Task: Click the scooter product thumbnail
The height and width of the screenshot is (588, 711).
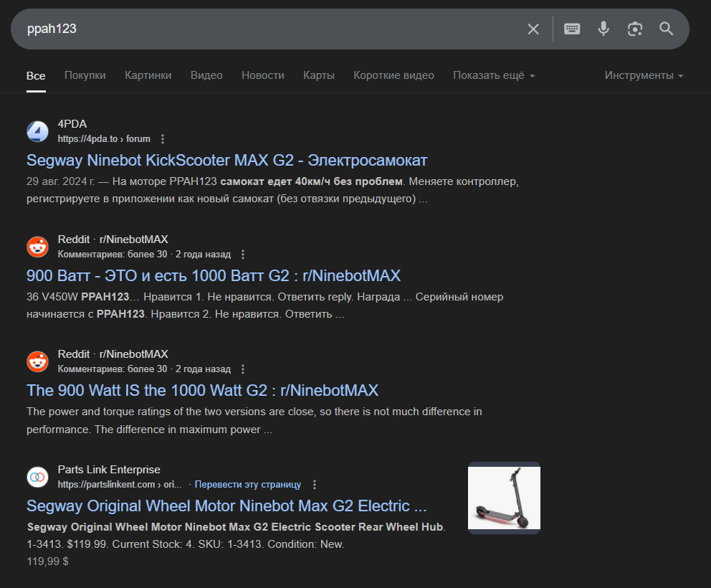Action: tap(504, 498)
